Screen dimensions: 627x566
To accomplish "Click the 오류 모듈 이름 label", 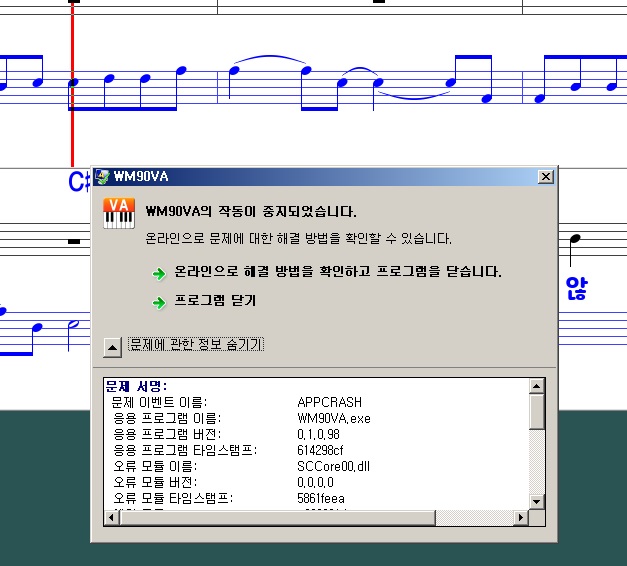I will [x=155, y=466].
